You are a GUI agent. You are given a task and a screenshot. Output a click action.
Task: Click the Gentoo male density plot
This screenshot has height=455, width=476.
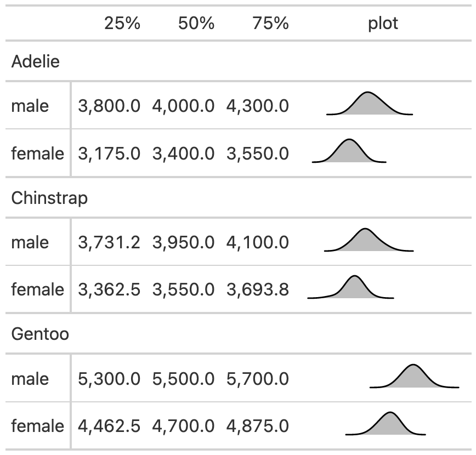pyautogui.click(x=413, y=378)
